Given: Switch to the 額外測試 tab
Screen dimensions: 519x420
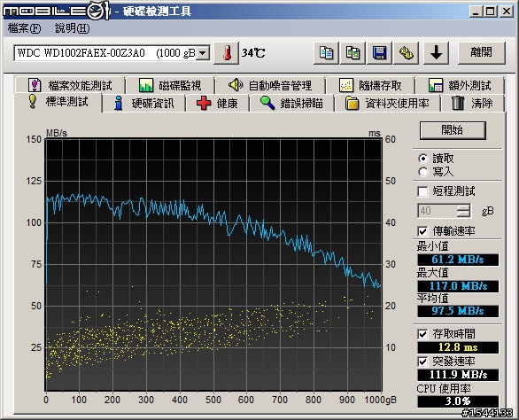Looking at the screenshot, I should coord(460,85).
